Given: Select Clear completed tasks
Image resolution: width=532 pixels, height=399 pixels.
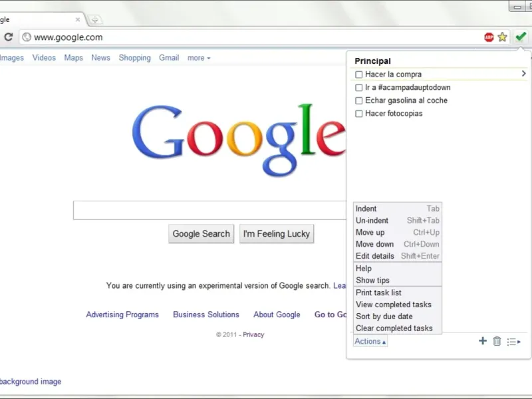Looking at the screenshot, I should (397, 328).
